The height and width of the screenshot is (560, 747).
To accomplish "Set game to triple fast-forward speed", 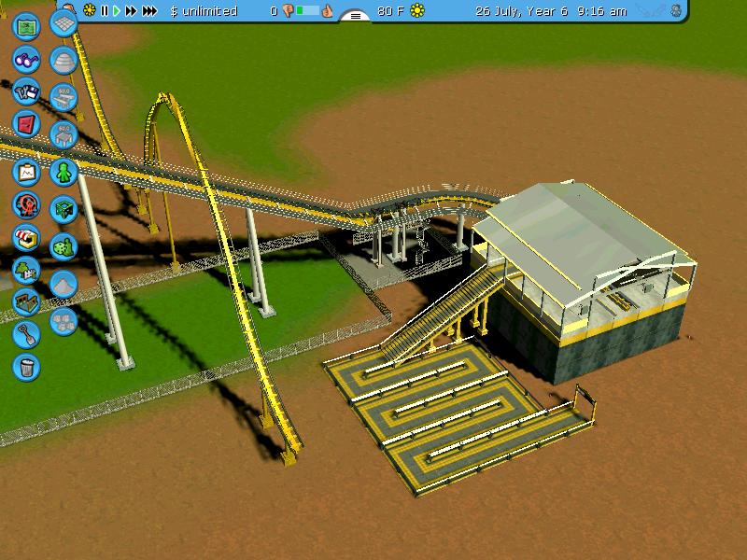I will click(149, 11).
